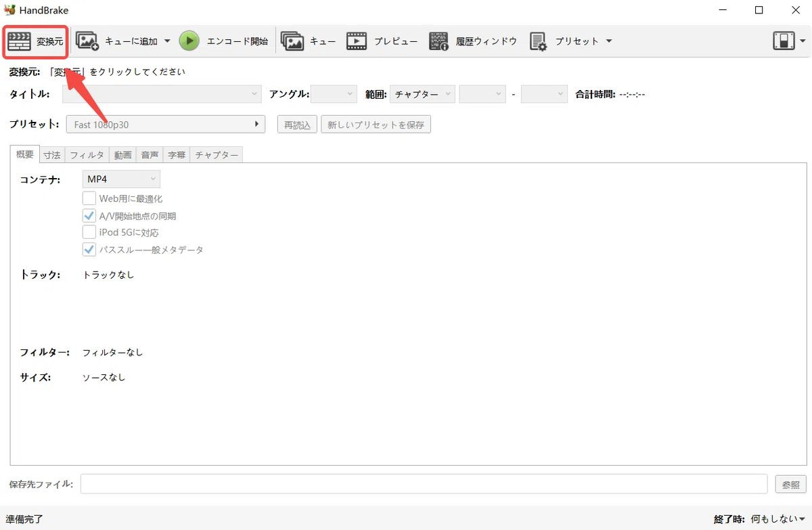Click the キューに追加 picture-plus icon
This screenshot has width=812, height=530.
coord(87,41)
